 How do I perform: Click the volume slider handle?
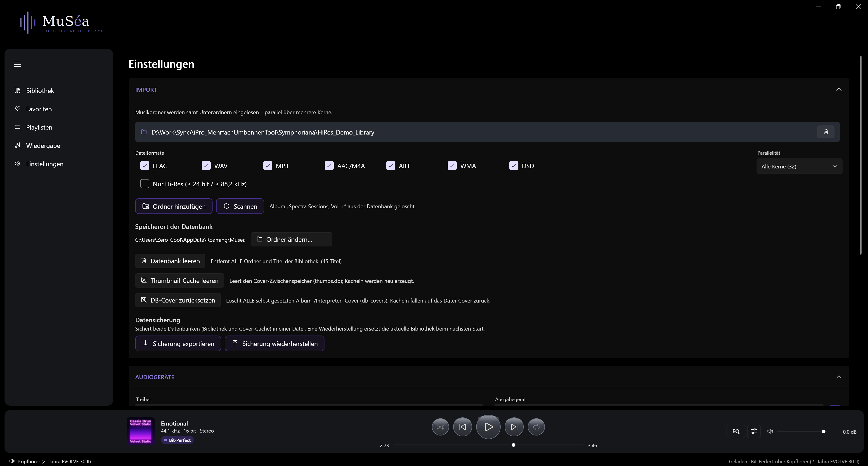pyautogui.click(x=823, y=431)
